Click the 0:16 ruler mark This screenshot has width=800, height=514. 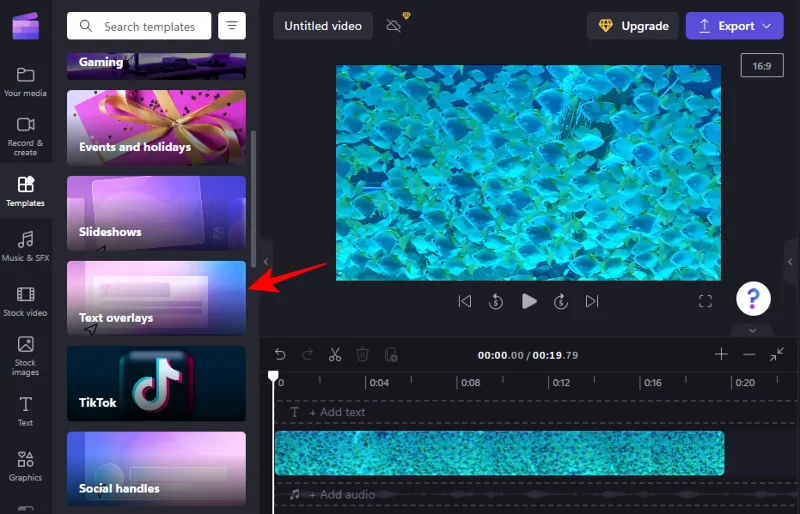point(653,382)
